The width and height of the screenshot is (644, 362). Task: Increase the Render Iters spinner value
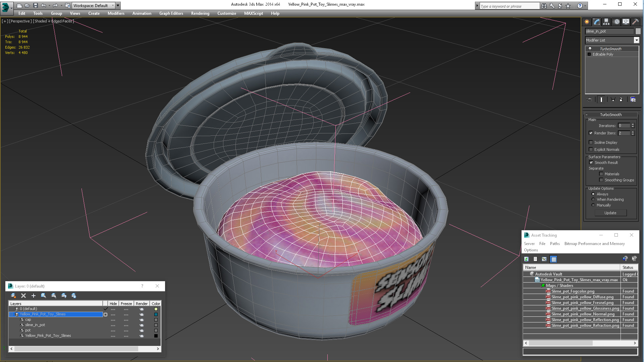point(633,132)
